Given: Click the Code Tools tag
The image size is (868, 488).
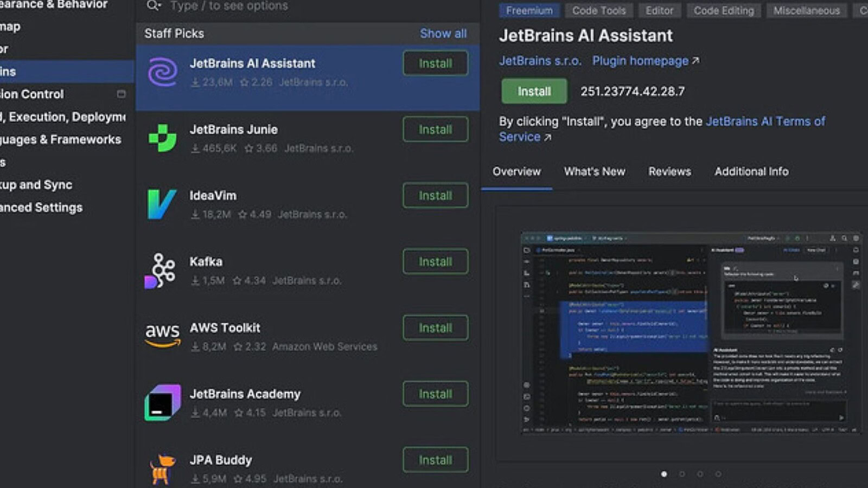Looking at the screenshot, I should (599, 10).
